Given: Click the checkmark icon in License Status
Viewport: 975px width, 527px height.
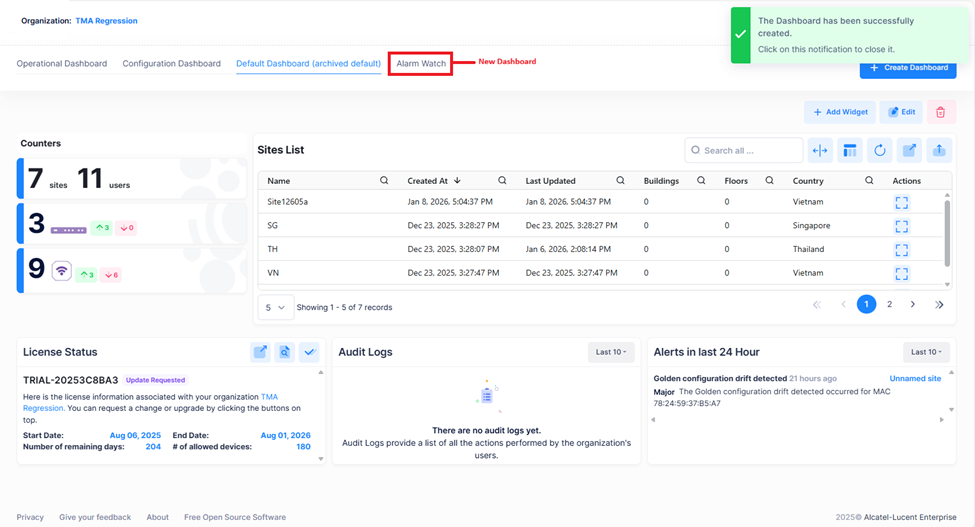Looking at the screenshot, I should (309, 352).
